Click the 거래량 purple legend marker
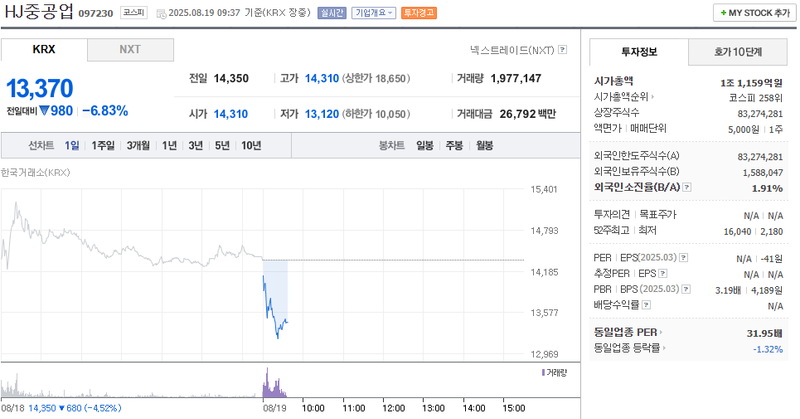Screen dimensions: 800x419 pyautogui.click(x=543, y=373)
